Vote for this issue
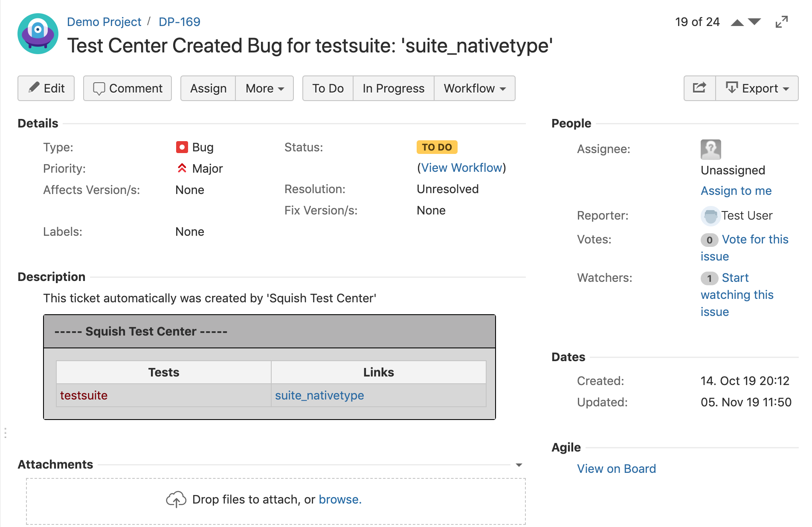This screenshot has width=812, height=527. click(x=754, y=240)
